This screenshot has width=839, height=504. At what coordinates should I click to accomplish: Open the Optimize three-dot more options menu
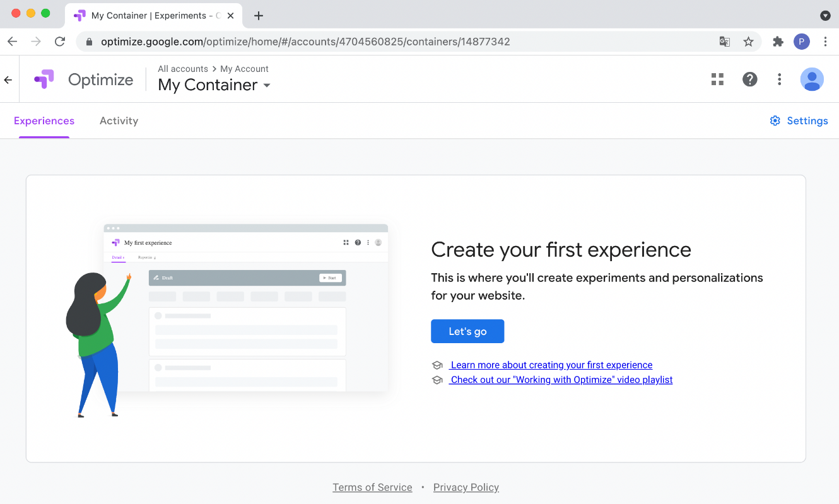[780, 79]
